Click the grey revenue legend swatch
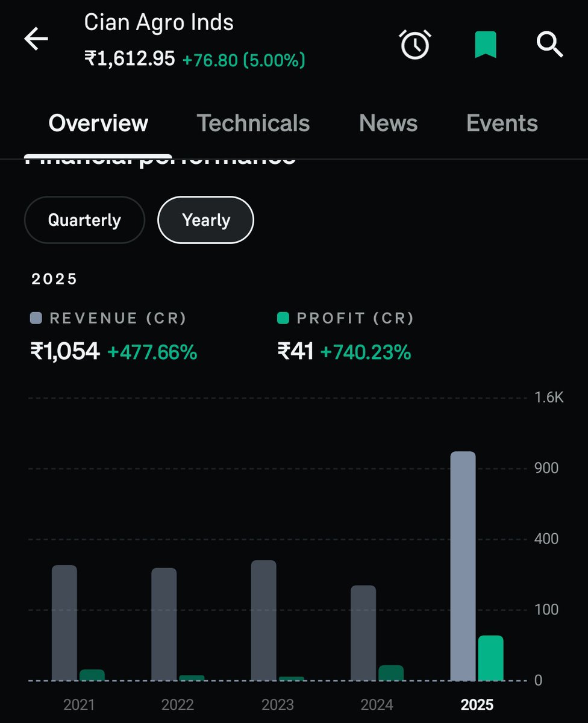Image resolution: width=588 pixels, height=723 pixels. (x=36, y=318)
